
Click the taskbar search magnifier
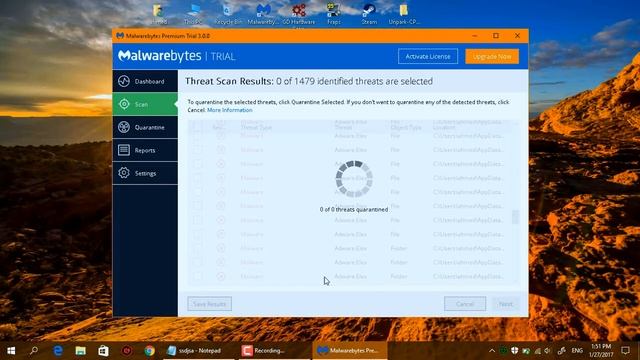(x=34, y=351)
